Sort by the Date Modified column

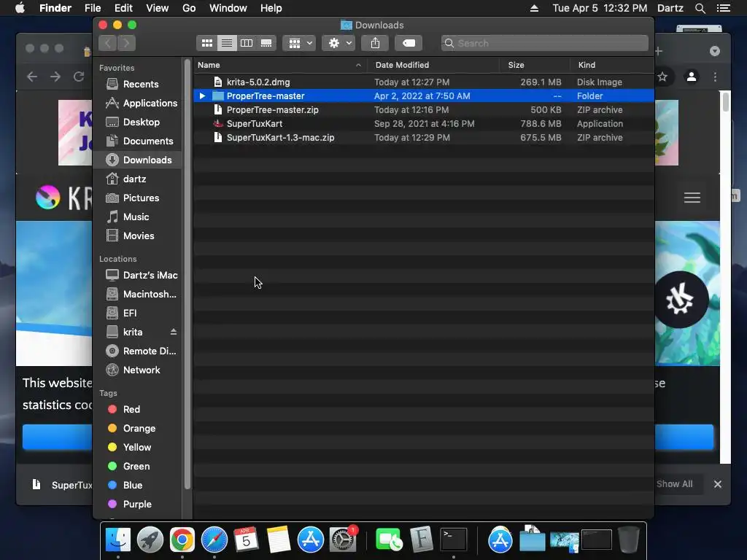[x=433, y=65]
